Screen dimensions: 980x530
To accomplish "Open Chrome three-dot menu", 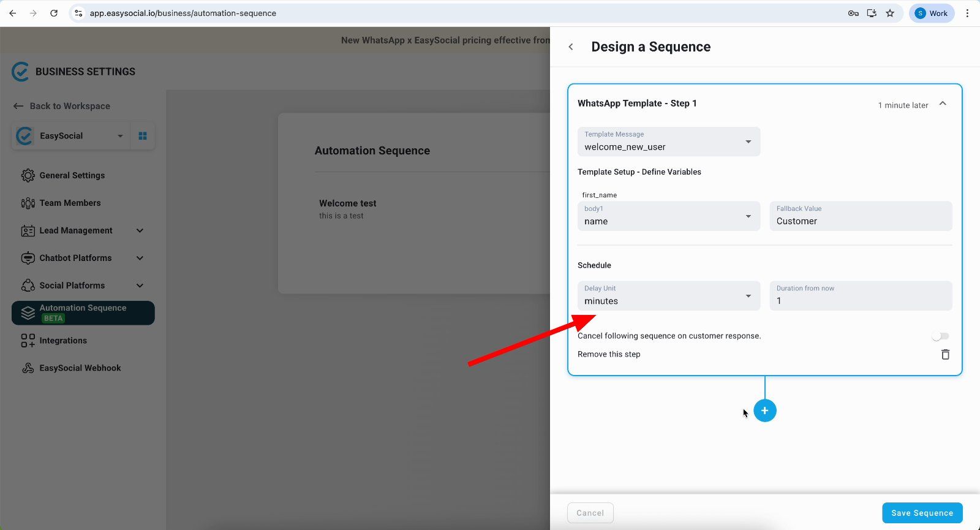I will [x=968, y=13].
